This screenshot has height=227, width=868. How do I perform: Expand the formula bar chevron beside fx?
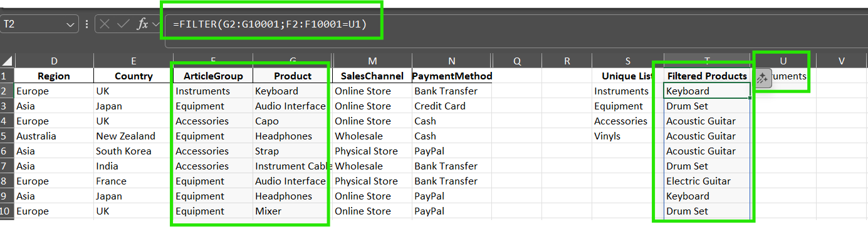[156, 24]
